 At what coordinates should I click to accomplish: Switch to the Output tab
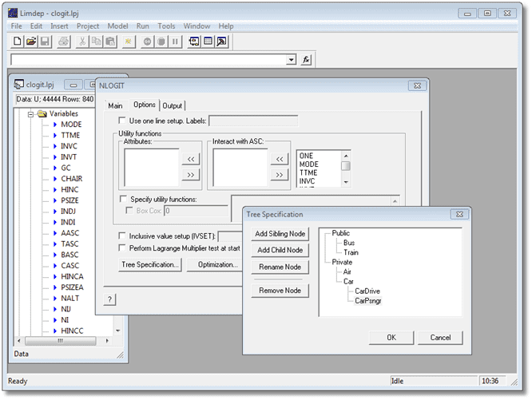(172, 105)
